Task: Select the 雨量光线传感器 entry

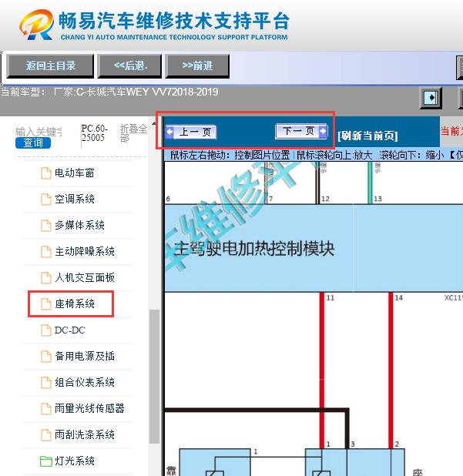Action: [89, 408]
